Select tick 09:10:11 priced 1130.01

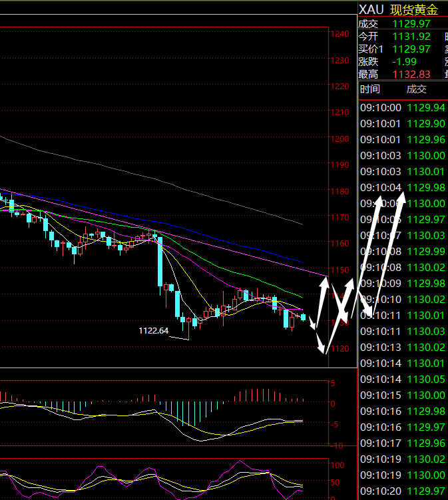tap(403, 316)
